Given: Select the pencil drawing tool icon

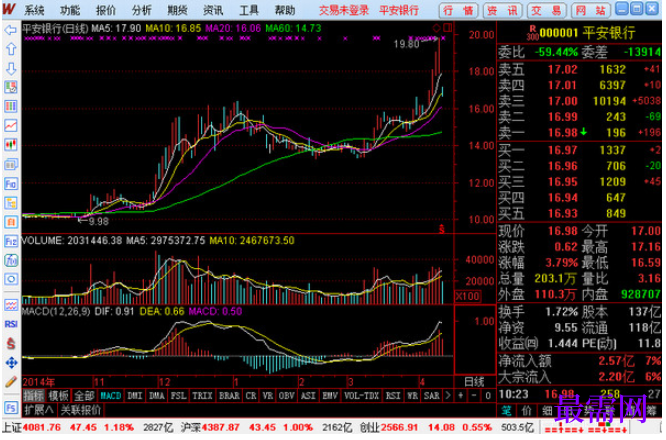Looking at the screenshot, I should [x=10, y=381].
